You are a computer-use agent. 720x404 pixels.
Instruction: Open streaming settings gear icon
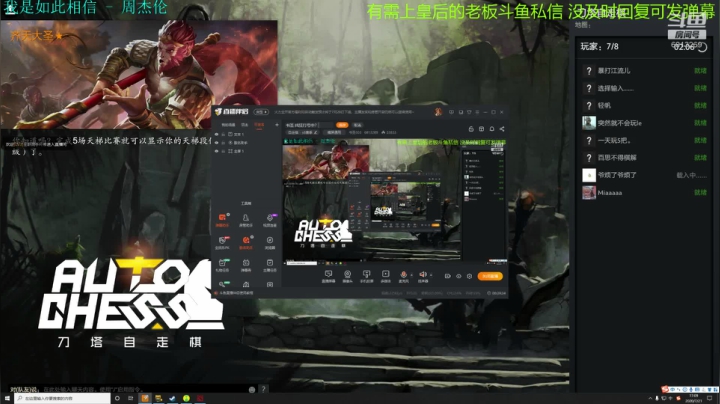click(469, 276)
